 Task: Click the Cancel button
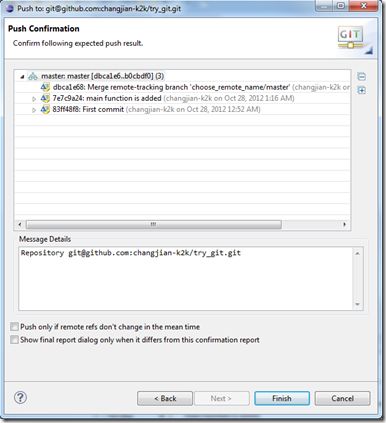(x=342, y=398)
